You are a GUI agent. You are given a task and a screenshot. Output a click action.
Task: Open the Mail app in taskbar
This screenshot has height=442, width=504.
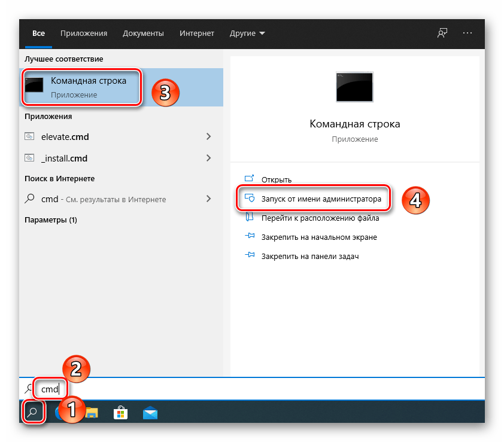150,413
